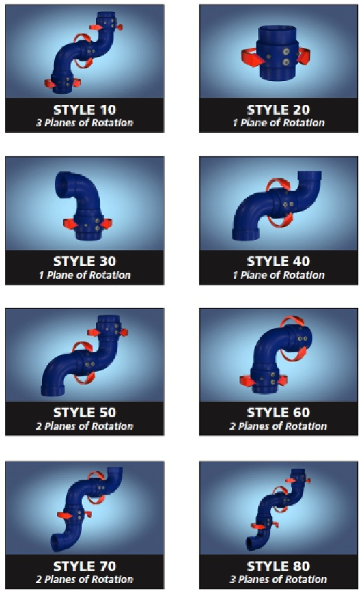The image size is (364, 595).
Task: Choose the Style 50 swivel joint image
Action: pyautogui.click(x=85, y=355)
